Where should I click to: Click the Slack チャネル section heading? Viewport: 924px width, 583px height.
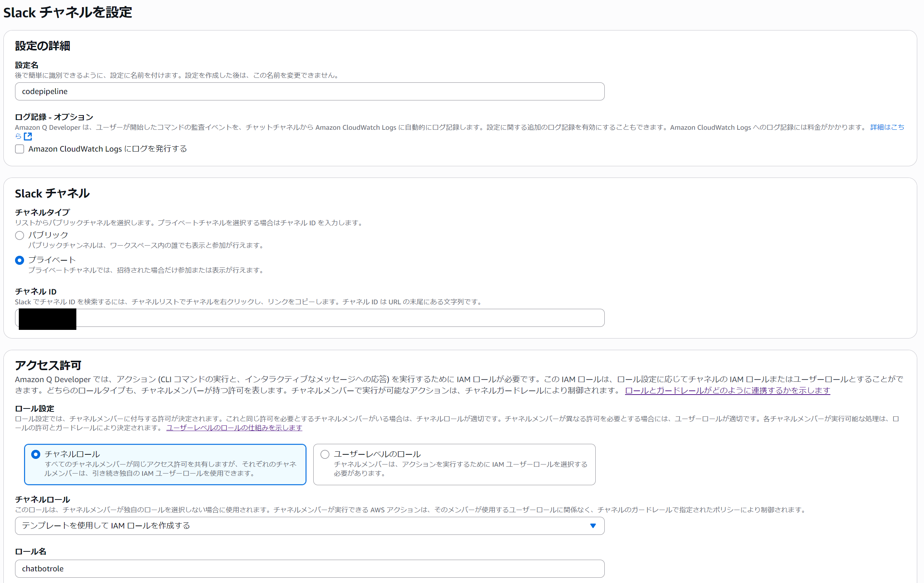click(x=52, y=193)
